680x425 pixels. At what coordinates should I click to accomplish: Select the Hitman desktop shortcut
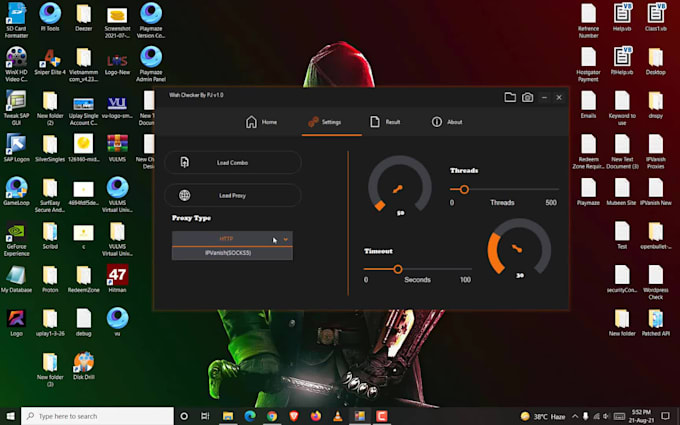tap(118, 278)
